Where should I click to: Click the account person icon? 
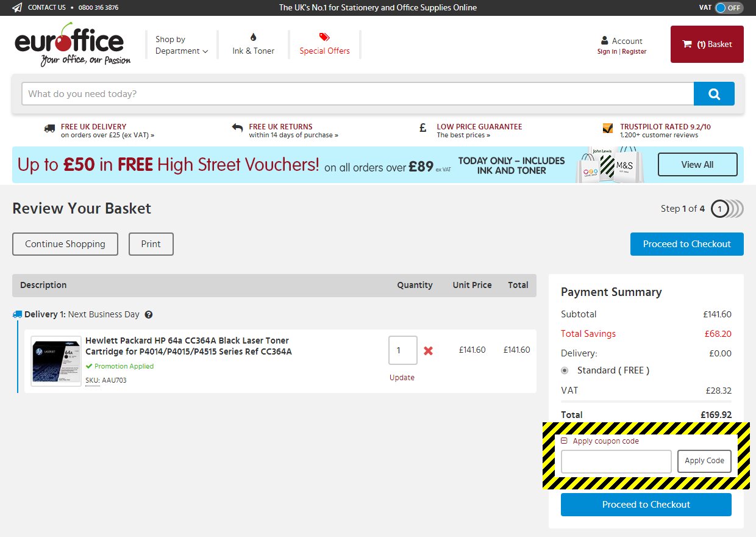(x=604, y=41)
